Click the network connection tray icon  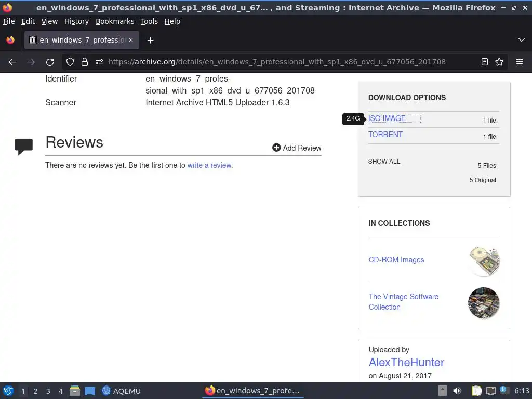pyautogui.click(x=490, y=391)
